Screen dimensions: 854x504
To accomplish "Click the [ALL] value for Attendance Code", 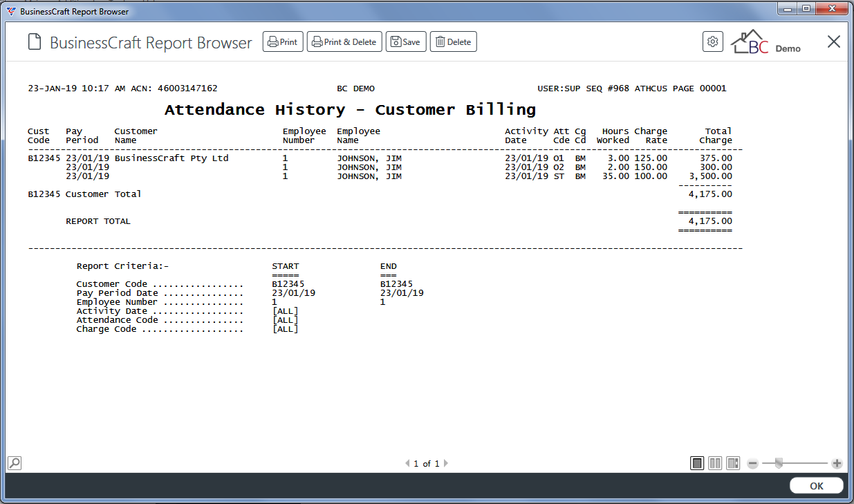I will point(286,320).
